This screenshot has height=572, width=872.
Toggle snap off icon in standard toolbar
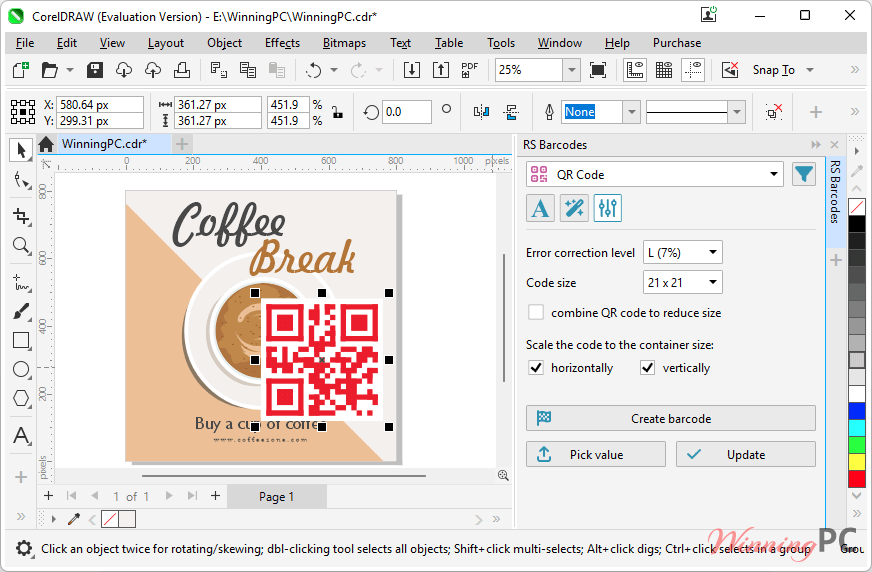(x=730, y=70)
